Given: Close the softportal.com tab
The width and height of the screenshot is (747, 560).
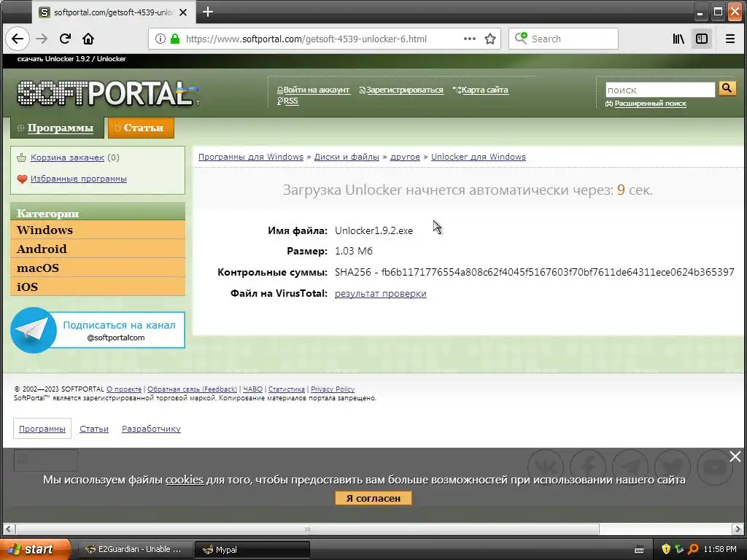Looking at the screenshot, I should (183, 12).
